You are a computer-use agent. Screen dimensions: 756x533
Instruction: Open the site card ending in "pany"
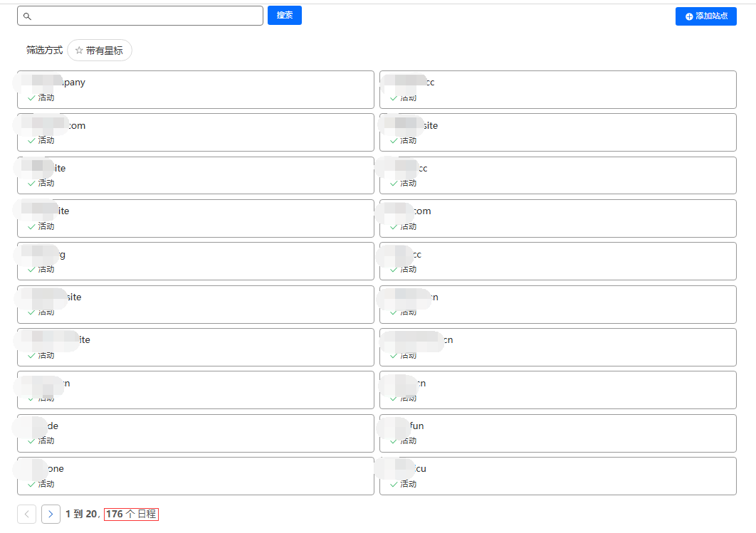[195, 90]
